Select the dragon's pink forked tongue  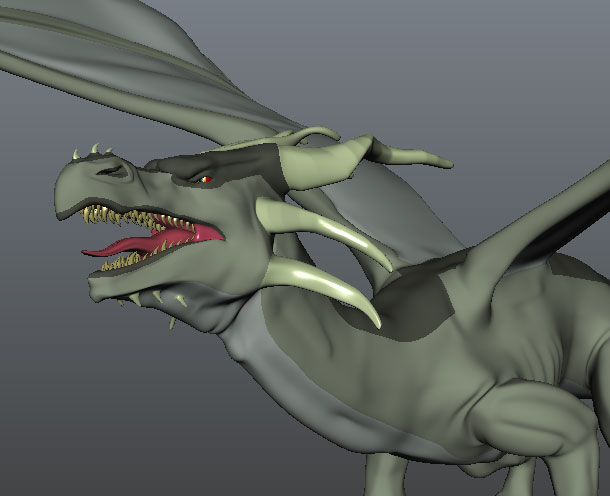click(130, 246)
